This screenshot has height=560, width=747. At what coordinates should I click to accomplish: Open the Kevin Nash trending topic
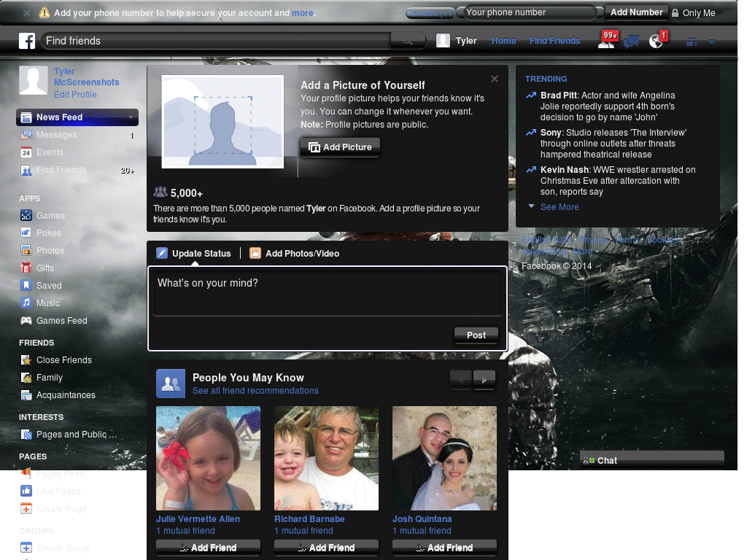(618, 181)
